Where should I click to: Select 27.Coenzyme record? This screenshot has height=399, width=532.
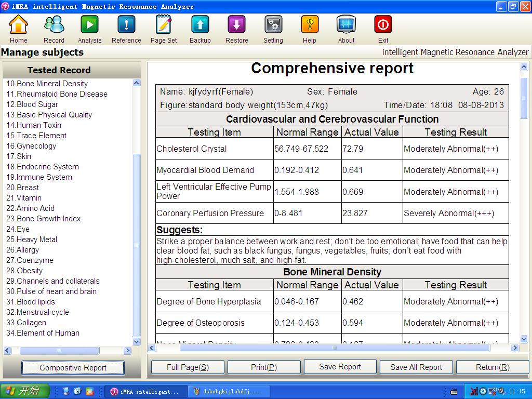(x=30, y=260)
